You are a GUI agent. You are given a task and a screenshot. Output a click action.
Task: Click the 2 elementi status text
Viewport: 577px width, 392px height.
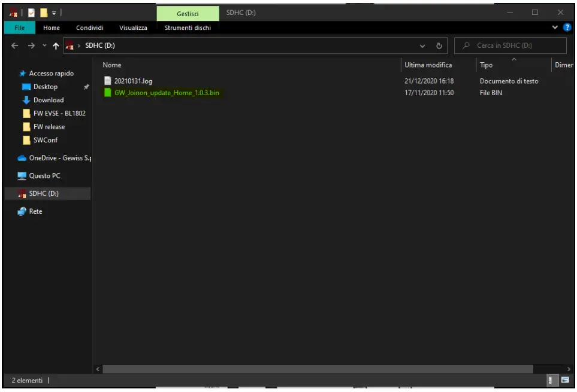click(x=27, y=381)
